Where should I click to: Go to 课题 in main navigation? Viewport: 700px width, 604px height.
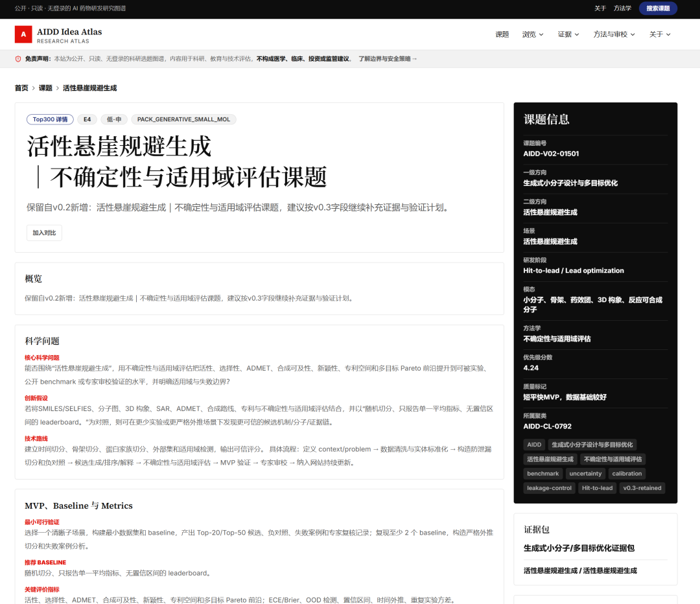tap(502, 34)
